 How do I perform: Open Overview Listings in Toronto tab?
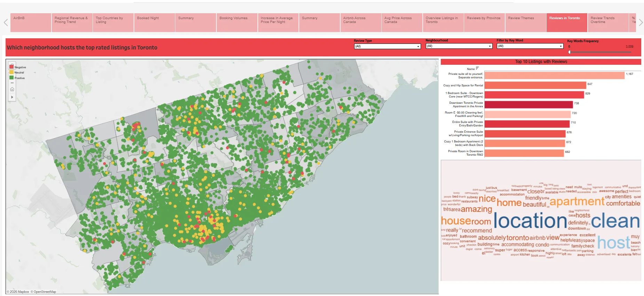(x=443, y=23)
